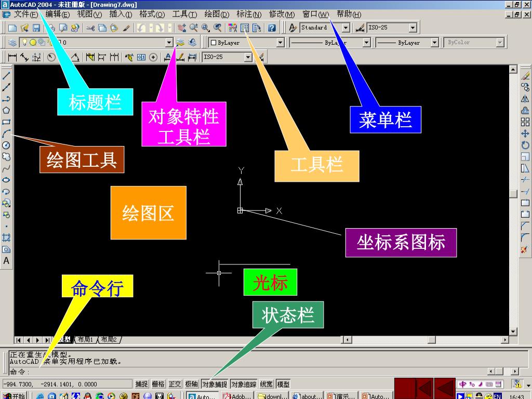The width and height of the screenshot is (532, 399).
Task: Select the Erase modify tool
Action: pyautogui.click(x=525, y=76)
